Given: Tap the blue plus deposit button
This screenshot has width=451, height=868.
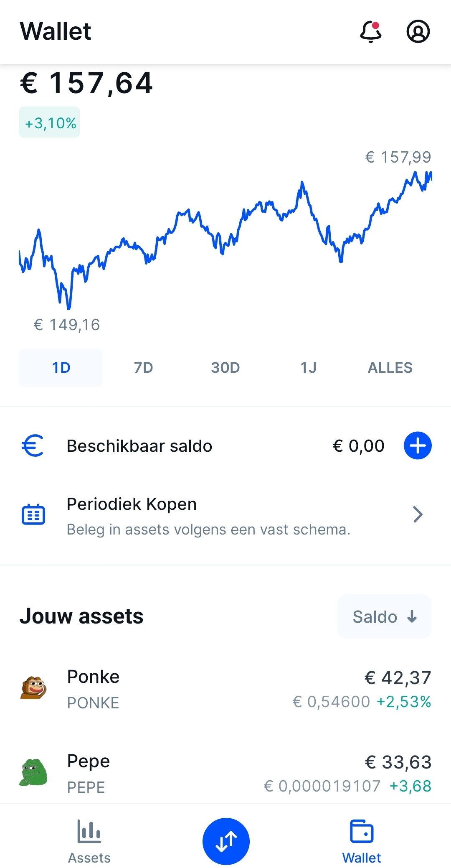Looking at the screenshot, I should pos(418,445).
